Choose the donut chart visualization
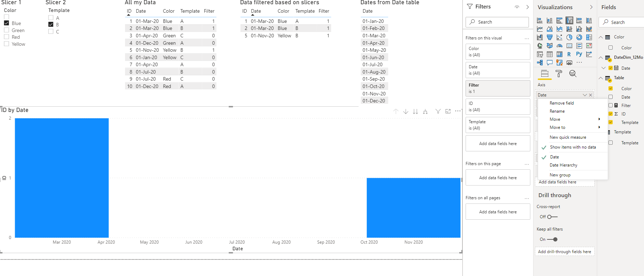This screenshot has width=644, height=276. 579,37
